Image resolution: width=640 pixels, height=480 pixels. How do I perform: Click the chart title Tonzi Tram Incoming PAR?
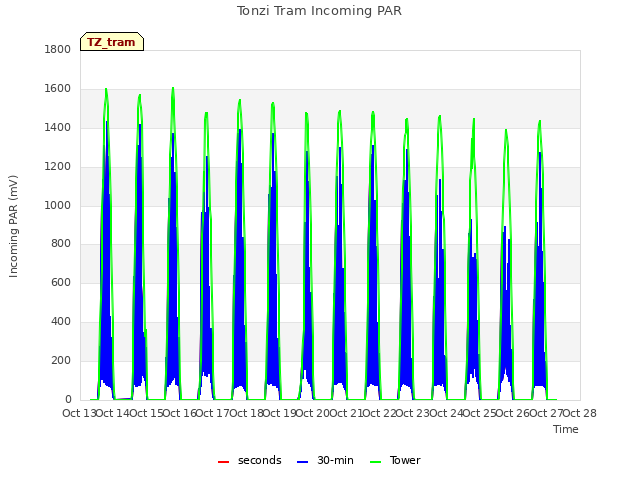(319, 11)
